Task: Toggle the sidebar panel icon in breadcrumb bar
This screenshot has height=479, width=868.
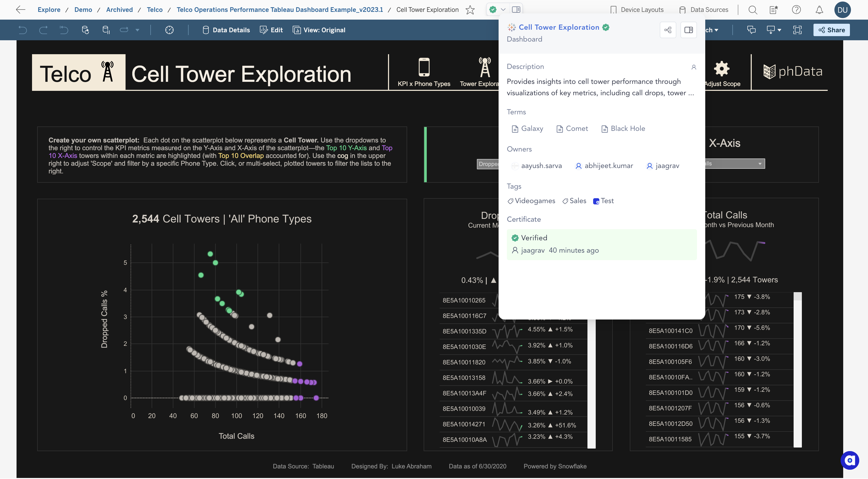Action: (x=516, y=10)
